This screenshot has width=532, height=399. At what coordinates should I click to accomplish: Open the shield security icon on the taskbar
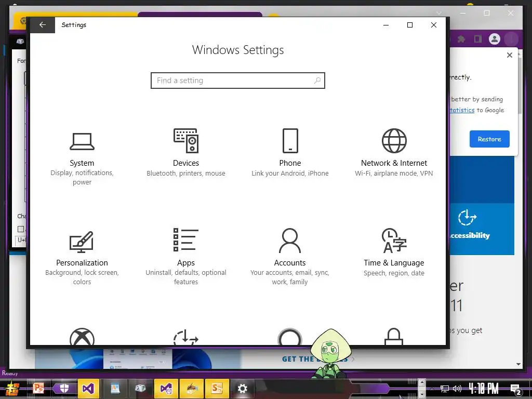(x=64, y=388)
